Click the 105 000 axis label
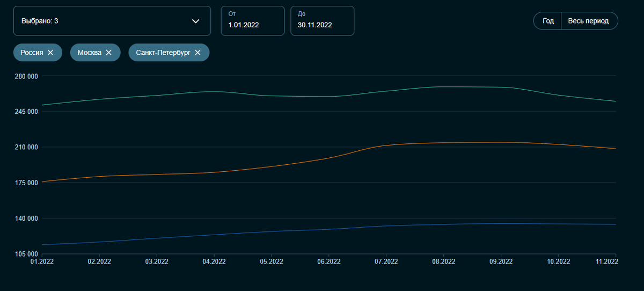The height and width of the screenshot is (291, 644). coord(27,254)
